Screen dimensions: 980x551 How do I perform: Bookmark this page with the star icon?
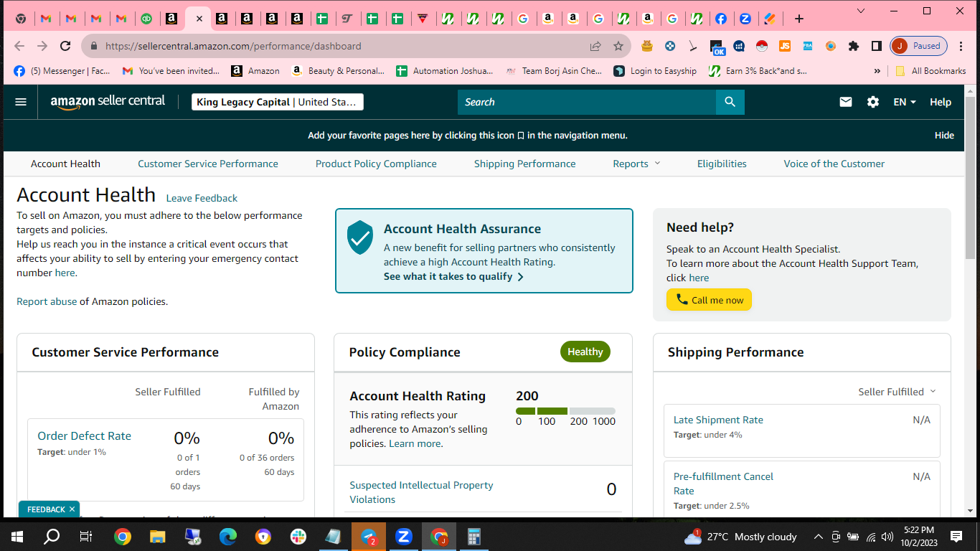tap(618, 46)
